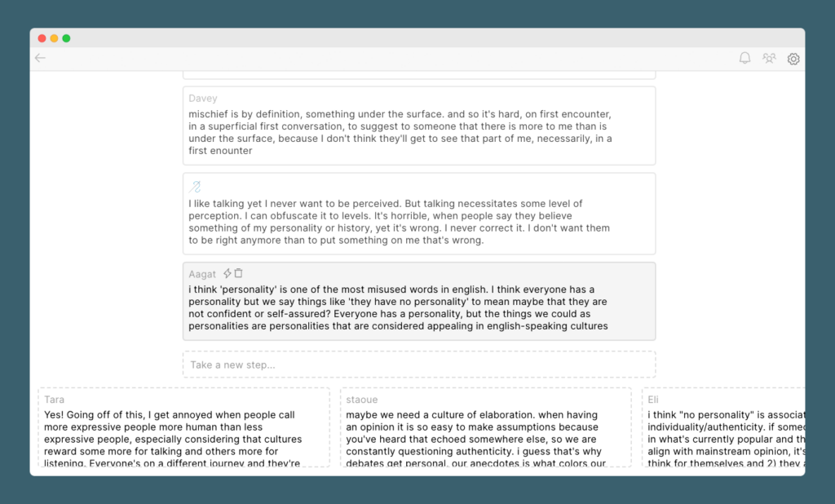
Task: Delete Aagat's step with the trash icon
Action: pyautogui.click(x=239, y=273)
